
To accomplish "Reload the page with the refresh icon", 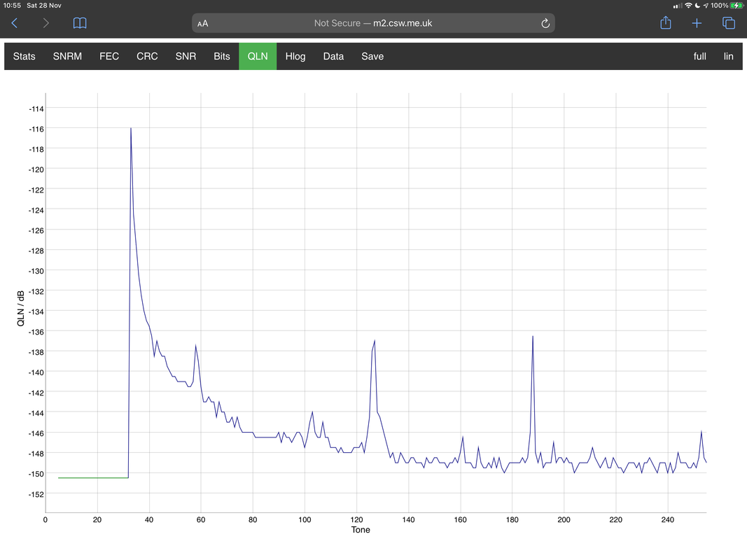I will (x=545, y=23).
